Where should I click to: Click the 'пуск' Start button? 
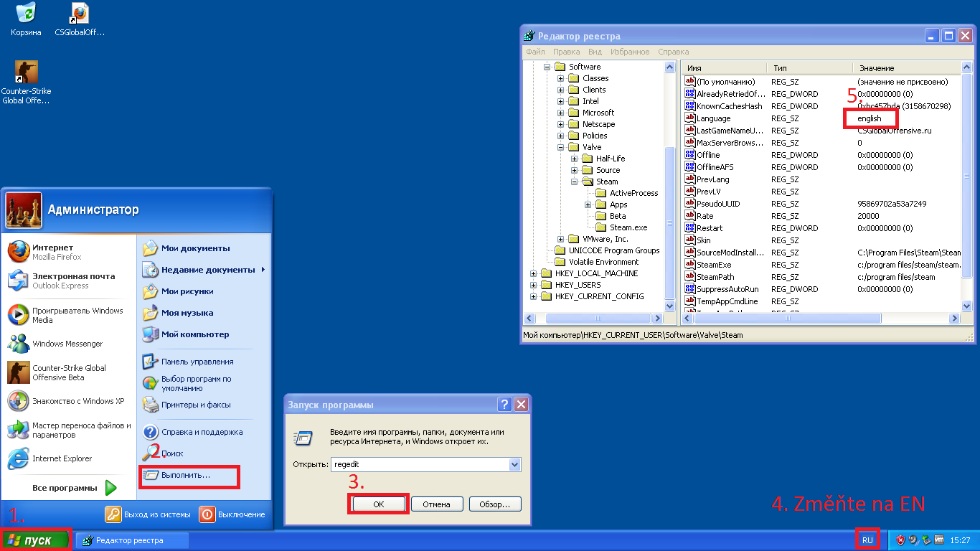[34, 540]
